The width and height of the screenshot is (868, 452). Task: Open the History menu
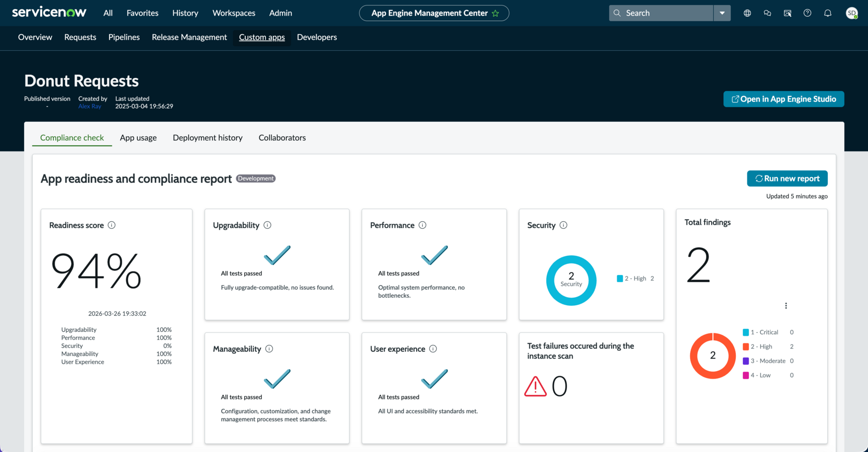click(185, 13)
